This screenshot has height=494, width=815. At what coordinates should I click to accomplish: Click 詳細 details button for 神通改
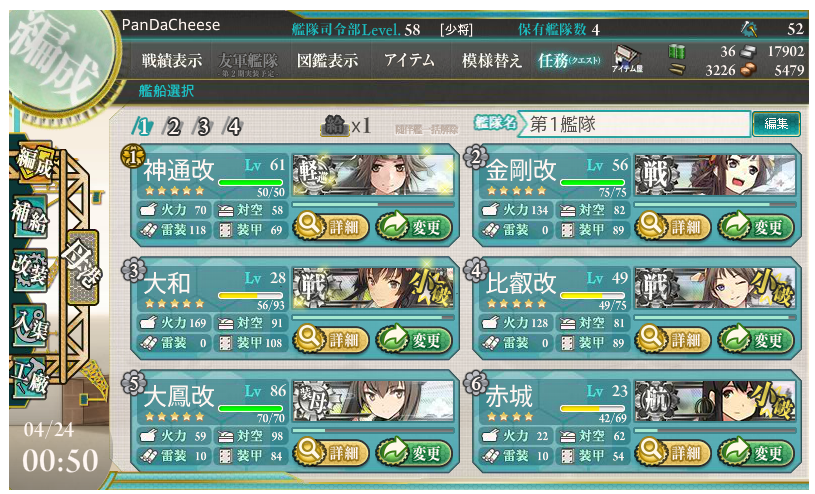[331, 227]
